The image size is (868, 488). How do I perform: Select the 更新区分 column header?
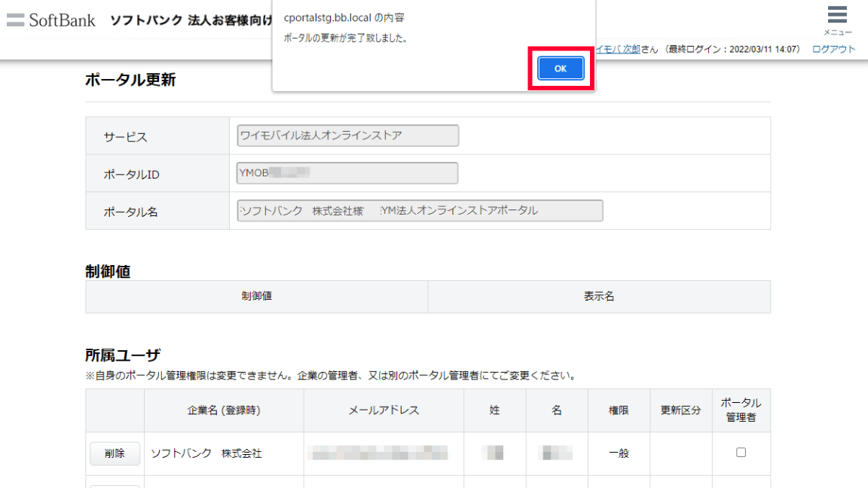pyautogui.click(x=680, y=410)
